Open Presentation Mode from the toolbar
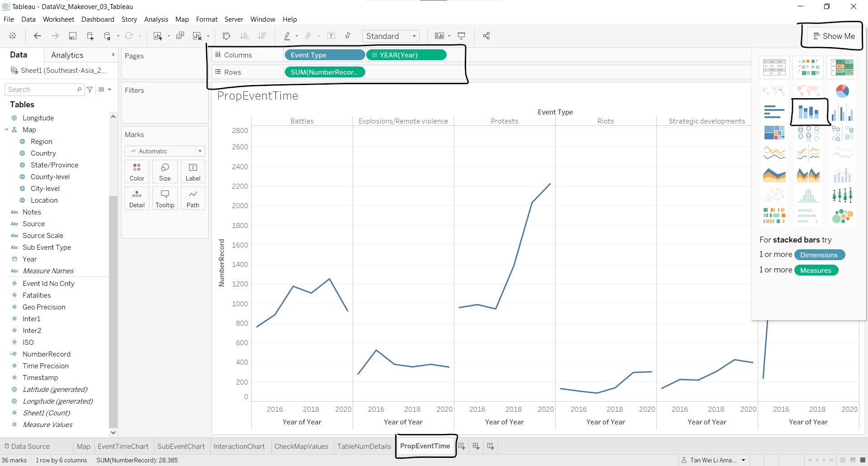868x466 pixels. click(x=462, y=36)
